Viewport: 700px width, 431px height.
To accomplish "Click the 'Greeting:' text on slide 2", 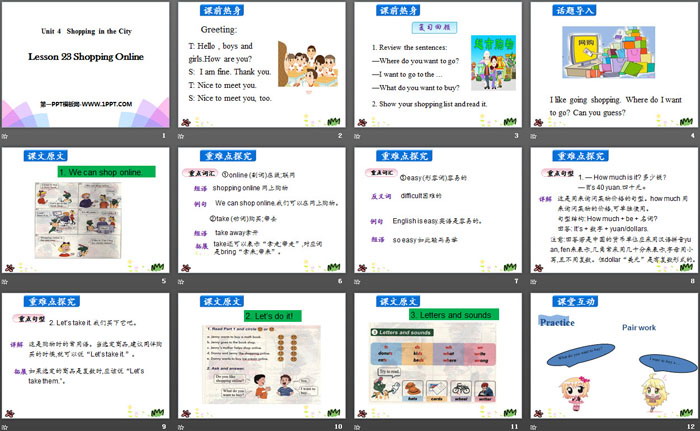I will [x=219, y=29].
